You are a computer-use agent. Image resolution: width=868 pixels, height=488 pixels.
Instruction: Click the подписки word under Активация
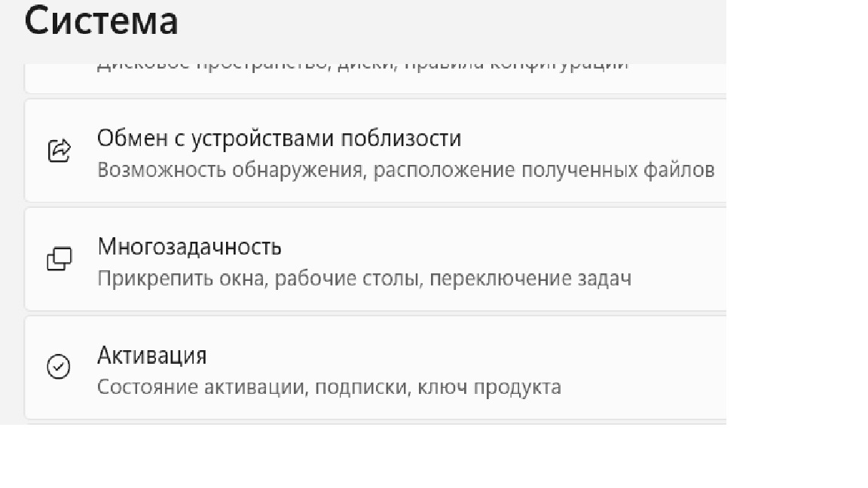(362, 387)
